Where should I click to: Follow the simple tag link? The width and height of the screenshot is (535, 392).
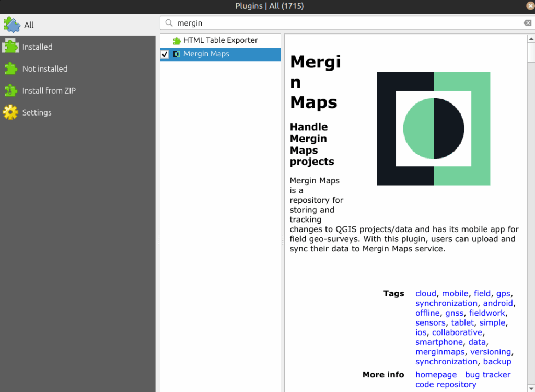(x=492, y=322)
